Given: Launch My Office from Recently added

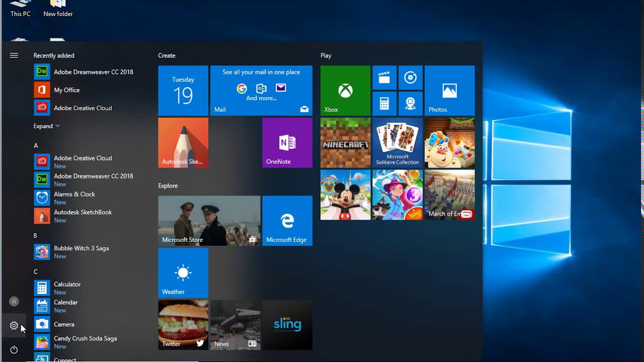Looking at the screenshot, I should [x=91, y=90].
